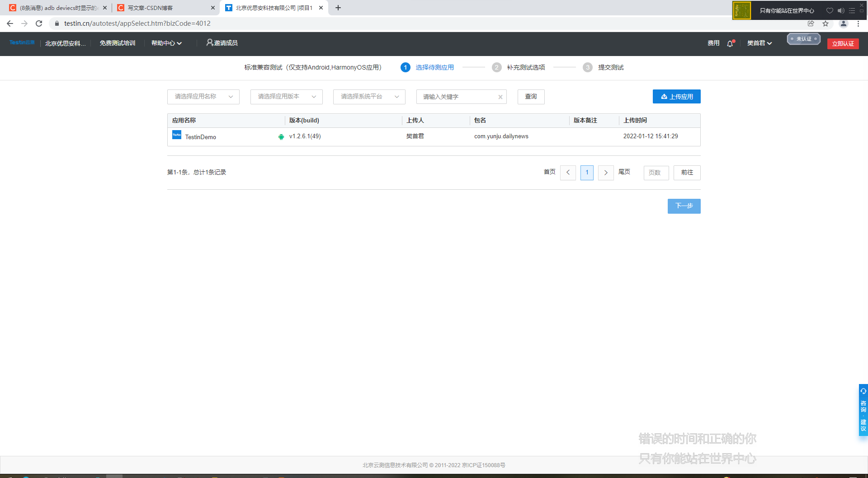
Task: Click version v1.2.6.1(49) cell
Action: click(305, 136)
